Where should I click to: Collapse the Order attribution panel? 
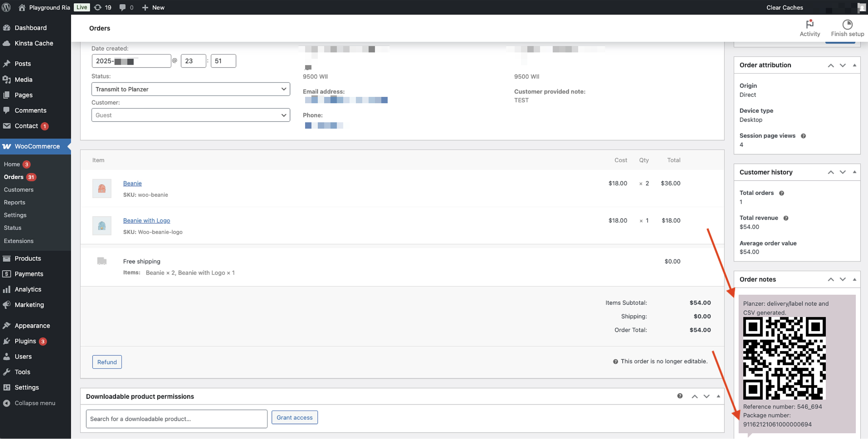point(855,65)
